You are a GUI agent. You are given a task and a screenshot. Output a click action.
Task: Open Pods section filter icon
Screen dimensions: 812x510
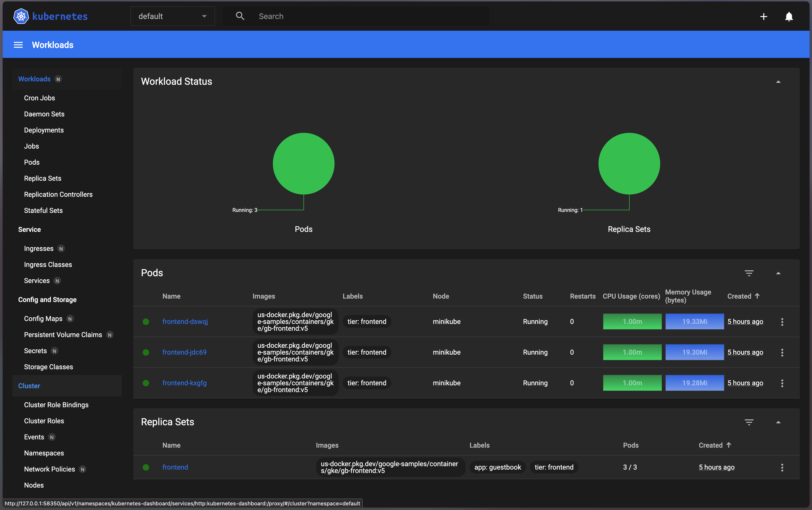point(749,273)
